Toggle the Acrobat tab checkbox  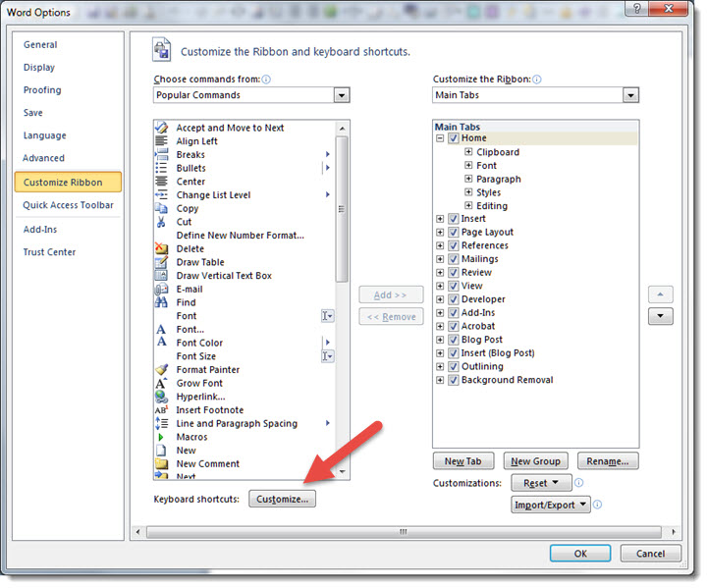453,326
